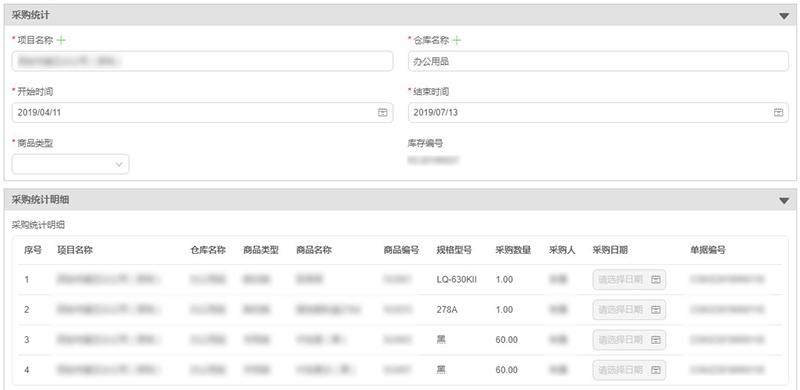This screenshot has height=390, width=800.
Task: Open the 商品类型 dropdown
Action: tap(70, 164)
